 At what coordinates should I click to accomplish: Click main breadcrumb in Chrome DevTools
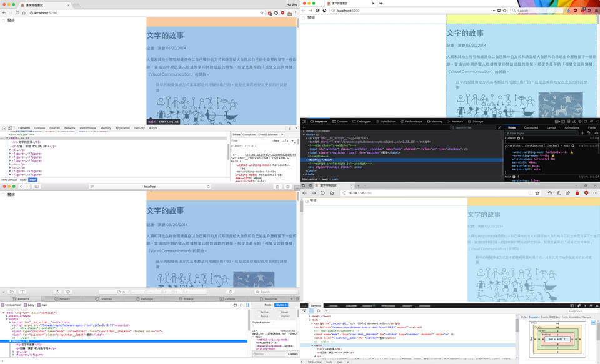(33, 180)
